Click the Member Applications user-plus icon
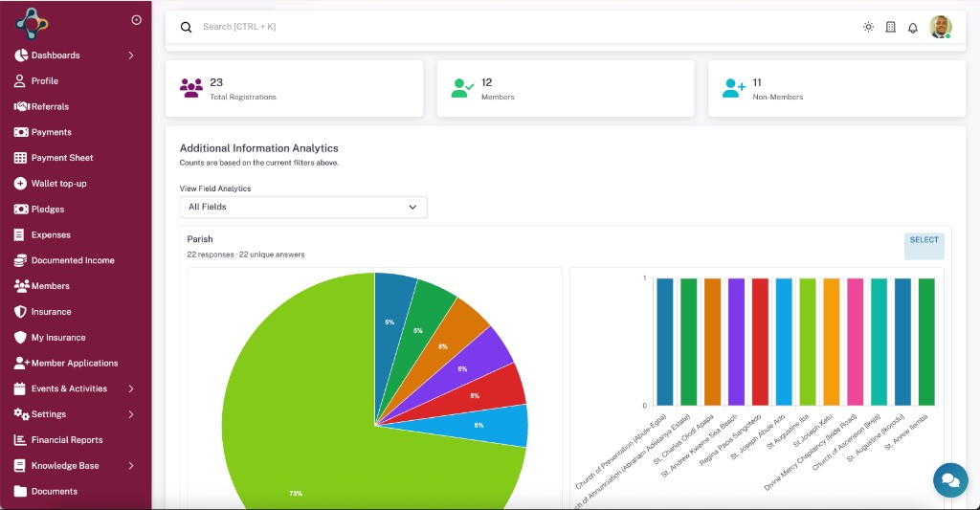This screenshot has height=510, width=980. point(22,363)
